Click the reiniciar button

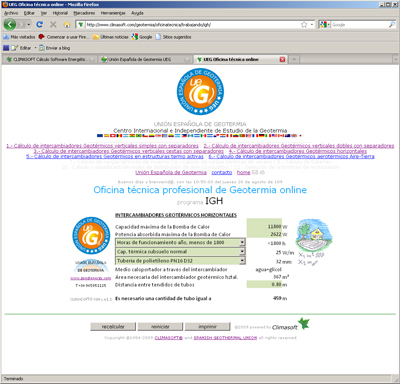coord(160,327)
